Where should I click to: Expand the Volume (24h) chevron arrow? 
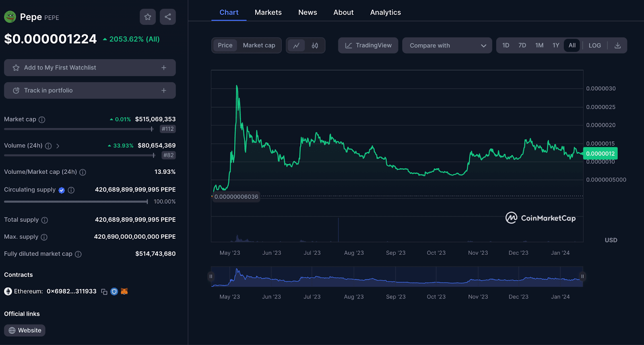58,146
